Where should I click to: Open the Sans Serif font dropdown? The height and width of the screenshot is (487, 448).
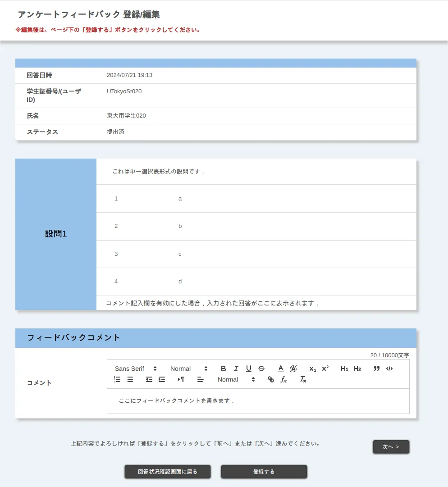tap(136, 369)
